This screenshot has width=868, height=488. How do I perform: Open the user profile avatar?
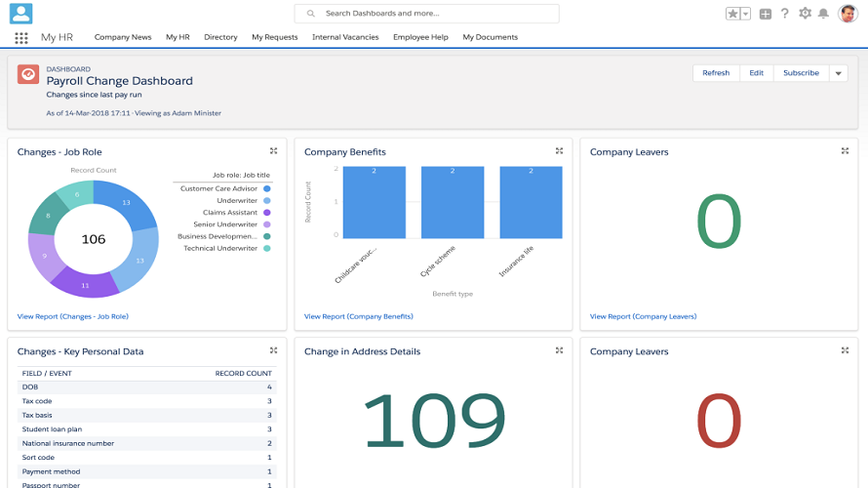pyautogui.click(x=847, y=14)
